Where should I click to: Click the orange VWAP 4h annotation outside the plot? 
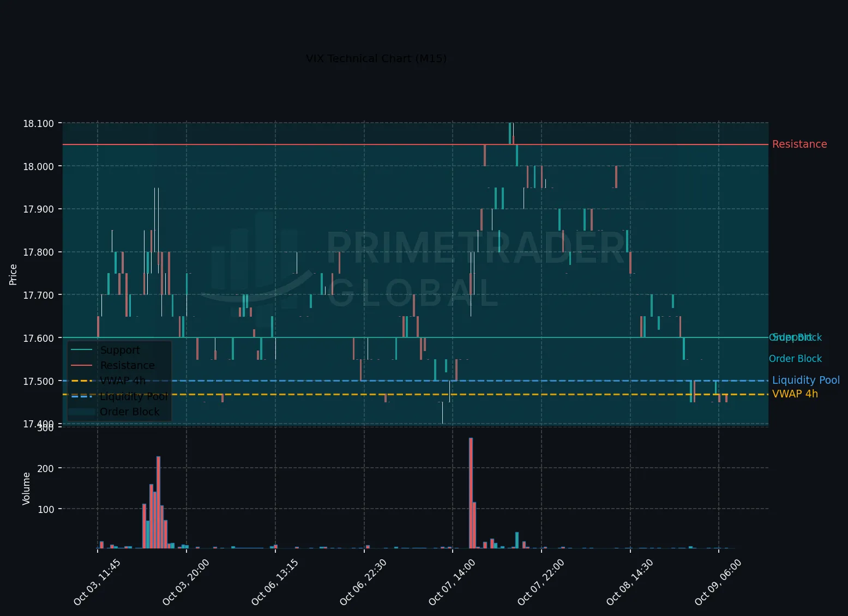(795, 394)
